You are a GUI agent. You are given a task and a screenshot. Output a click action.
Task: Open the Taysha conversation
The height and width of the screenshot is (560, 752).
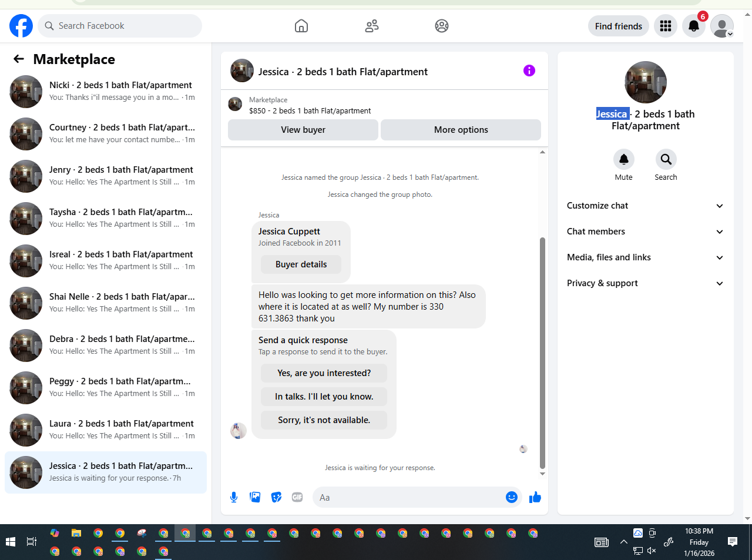tap(106, 219)
